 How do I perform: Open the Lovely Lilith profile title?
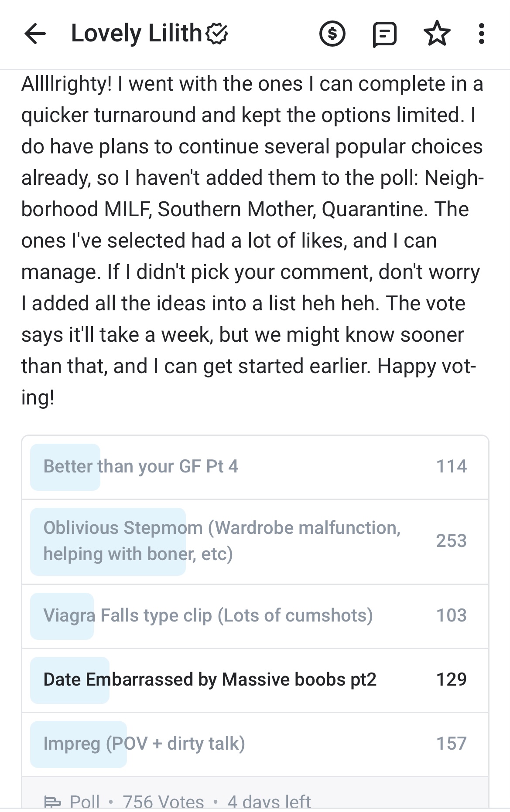point(136,34)
